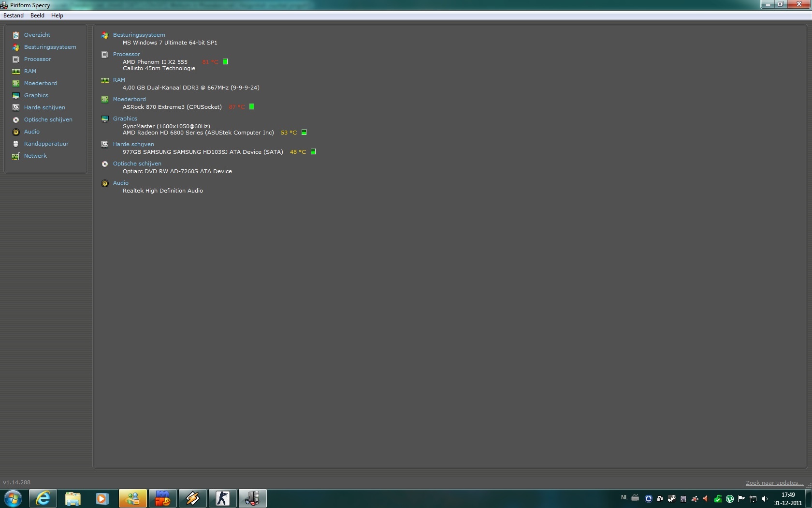Click the green motherboard temperature indicator
This screenshot has width=812, height=508.
click(252, 106)
